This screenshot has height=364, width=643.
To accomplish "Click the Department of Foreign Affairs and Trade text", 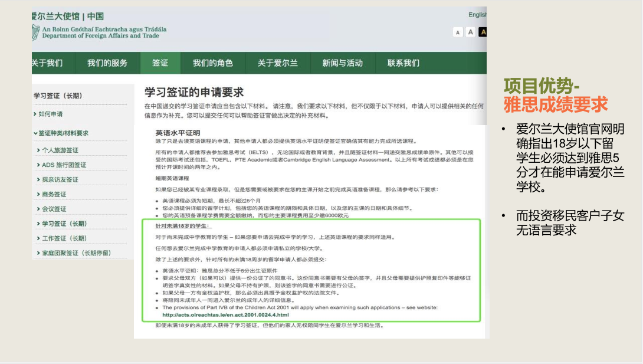I will pos(100,35).
